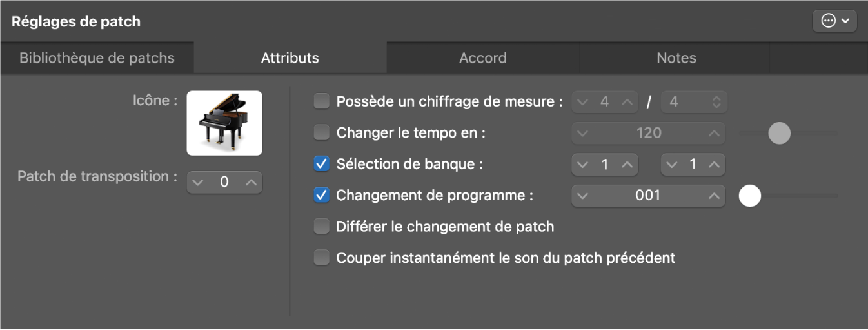Enable "Couper instantanément le son" option
Viewport: 868px width, 330px height.
321,258
